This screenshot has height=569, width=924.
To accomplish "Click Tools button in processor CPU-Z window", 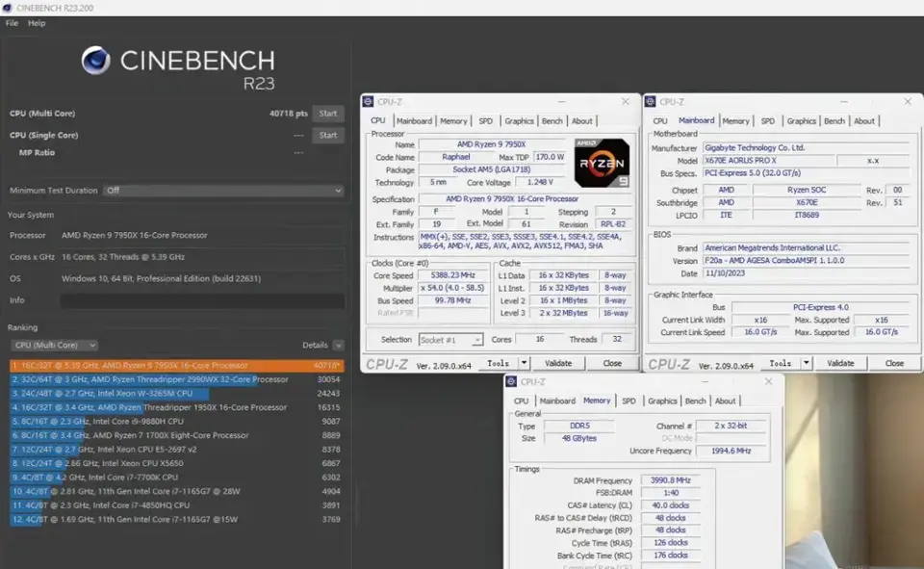I will [498, 363].
